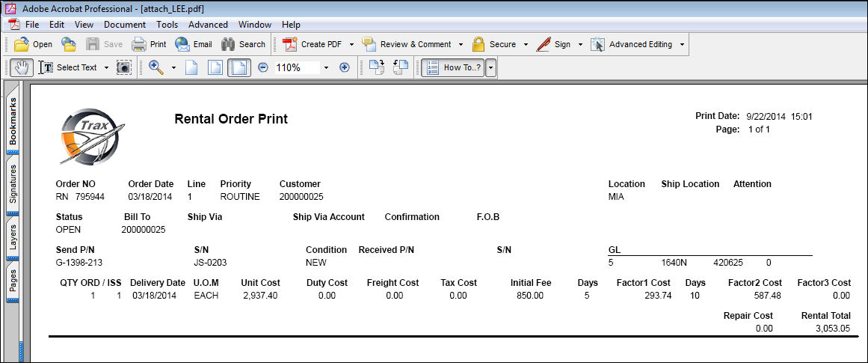
Task: Open the Create PDF dropdown arrow
Action: coord(351,44)
